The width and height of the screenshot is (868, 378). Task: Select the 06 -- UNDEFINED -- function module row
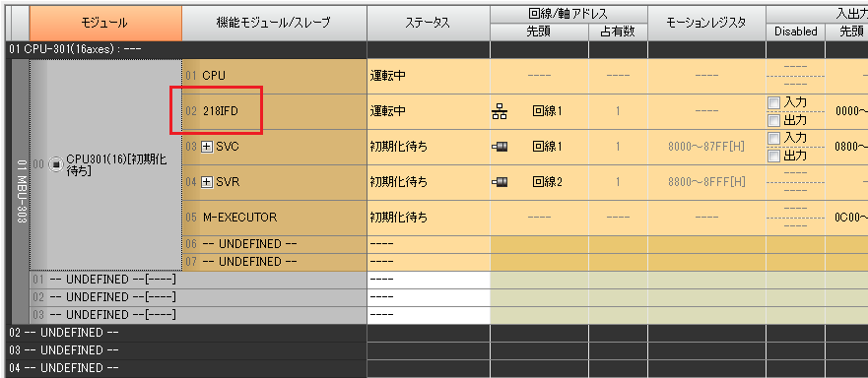pos(274,244)
